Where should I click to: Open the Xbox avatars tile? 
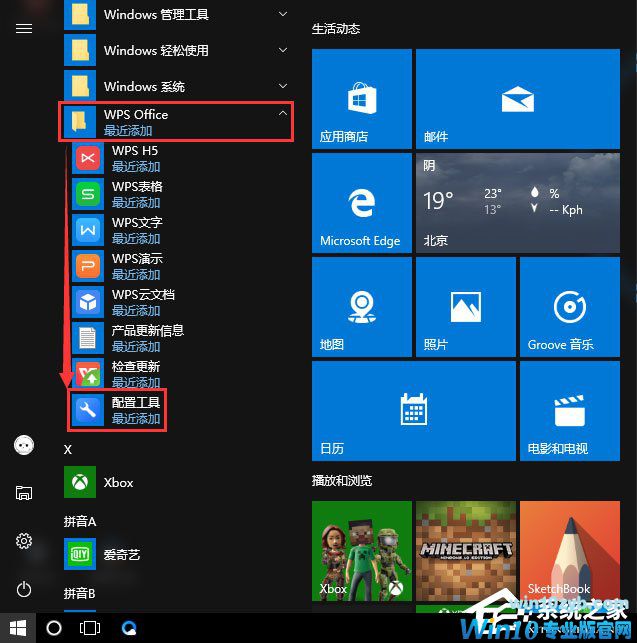(362, 551)
